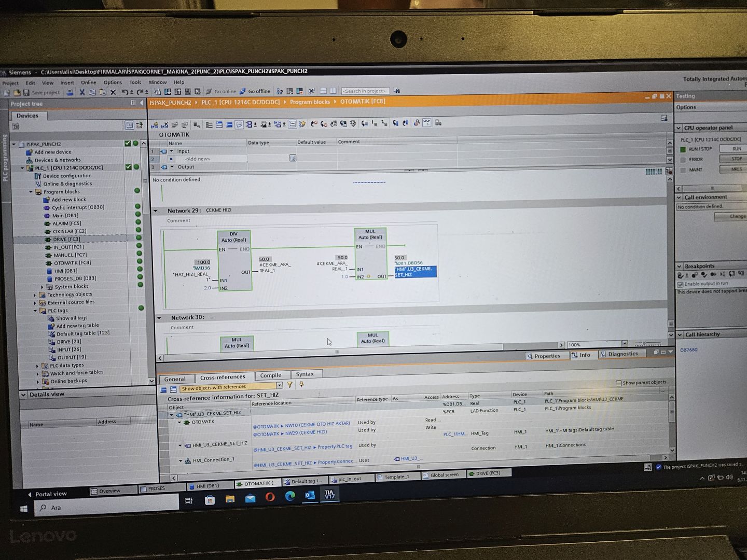Open the NW10 (CEKME OTO HIZ AKTAR) reference link
This screenshot has width=747, height=560.
pyautogui.click(x=301, y=425)
